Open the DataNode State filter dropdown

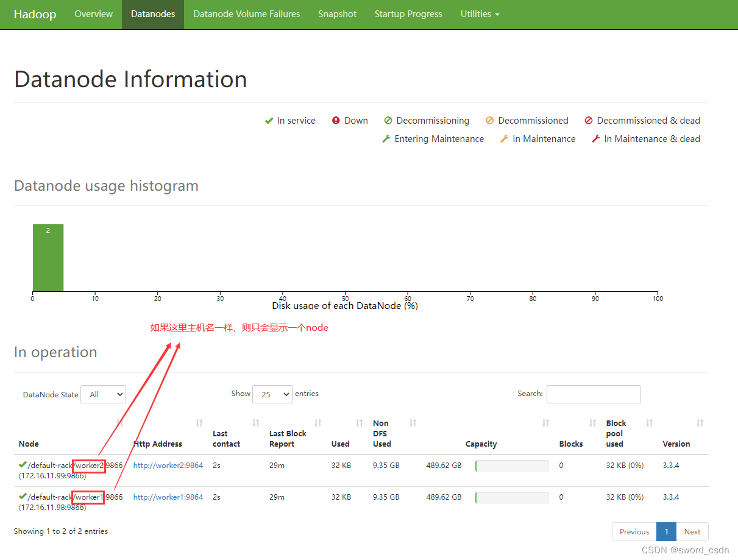pos(103,394)
